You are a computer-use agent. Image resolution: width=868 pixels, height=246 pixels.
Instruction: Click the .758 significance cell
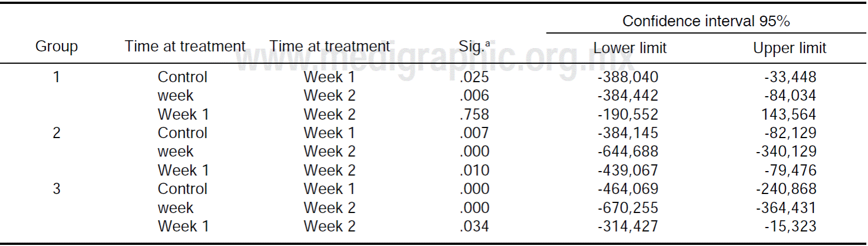point(474,115)
